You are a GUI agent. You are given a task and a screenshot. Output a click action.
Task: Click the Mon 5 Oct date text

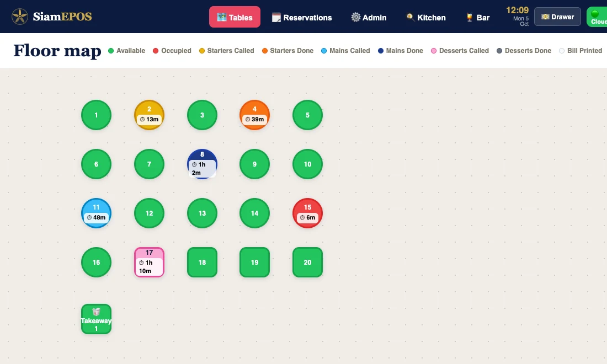[521, 22]
